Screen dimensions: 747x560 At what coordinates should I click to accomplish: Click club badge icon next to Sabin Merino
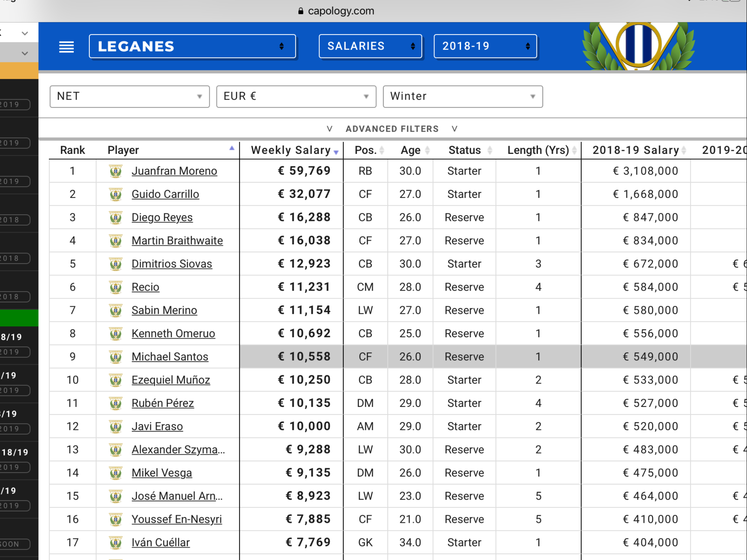[116, 310]
